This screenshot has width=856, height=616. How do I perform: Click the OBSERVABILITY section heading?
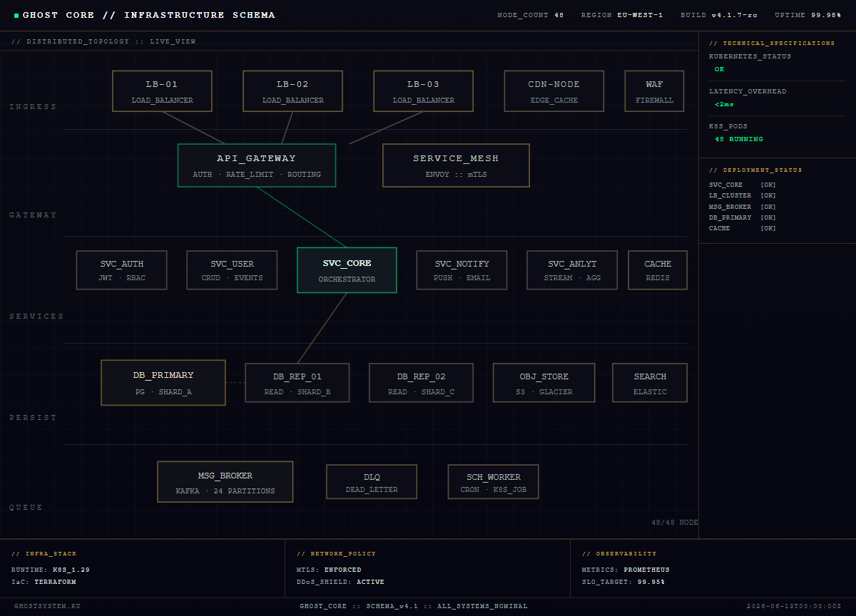click(619, 554)
